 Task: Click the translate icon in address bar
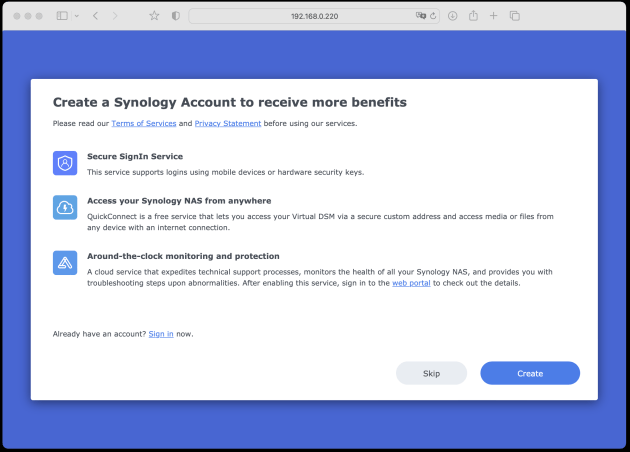(x=421, y=16)
